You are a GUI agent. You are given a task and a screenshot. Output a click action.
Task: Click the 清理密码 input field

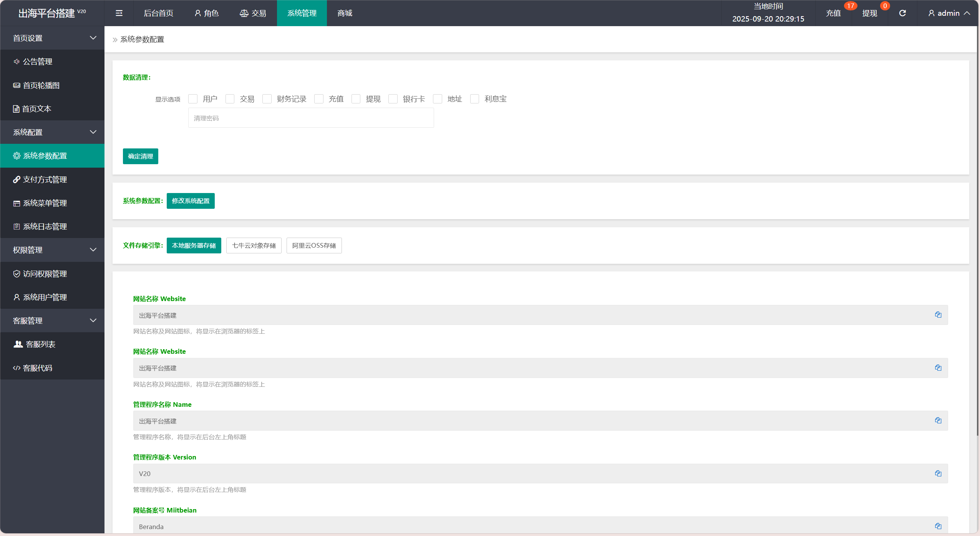(x=311, y=118)
